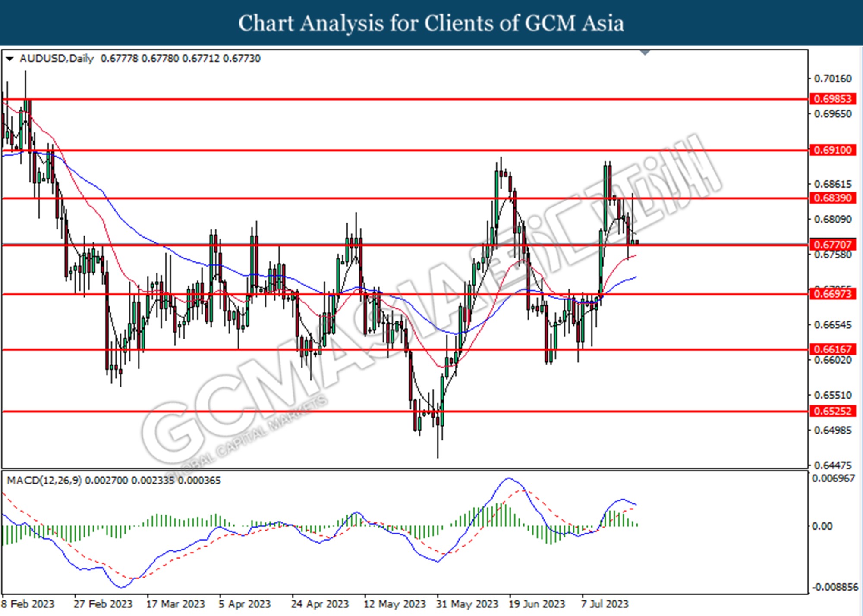This screenshot has height=616, width=863.
Task: Click the AUDUSD,Daily symbol title text
Action: pos(57,58)
